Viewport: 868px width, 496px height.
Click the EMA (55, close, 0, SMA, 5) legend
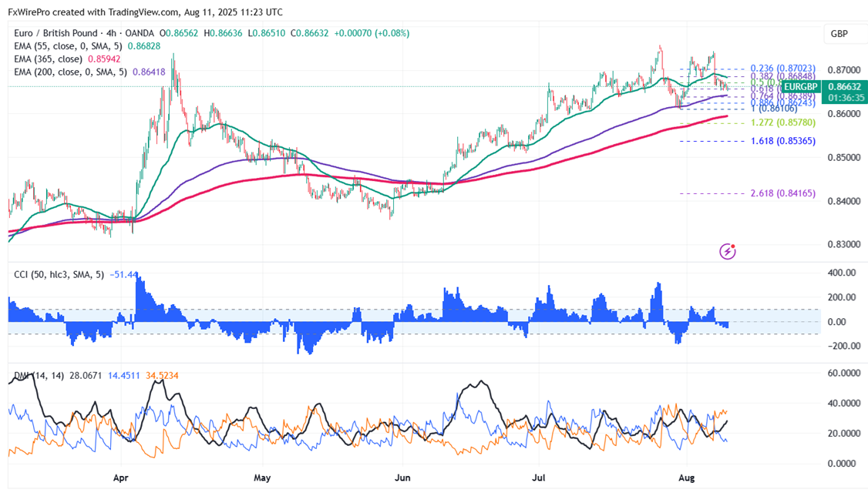tap(68, 46)
